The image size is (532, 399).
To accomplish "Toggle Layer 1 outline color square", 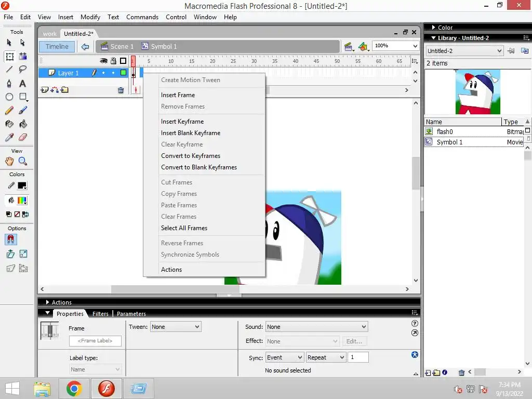I will tap(123, 73).
